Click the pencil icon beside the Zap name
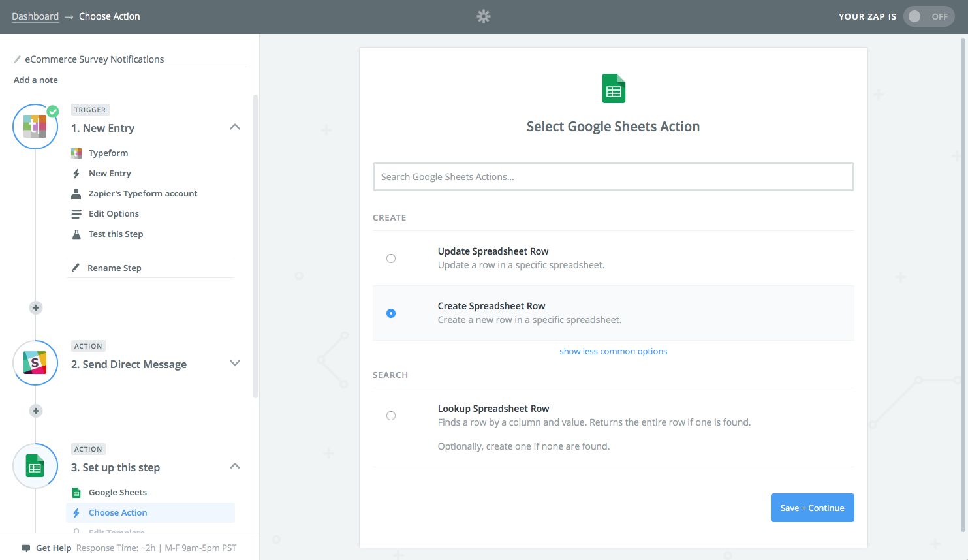 coord(18,59)
